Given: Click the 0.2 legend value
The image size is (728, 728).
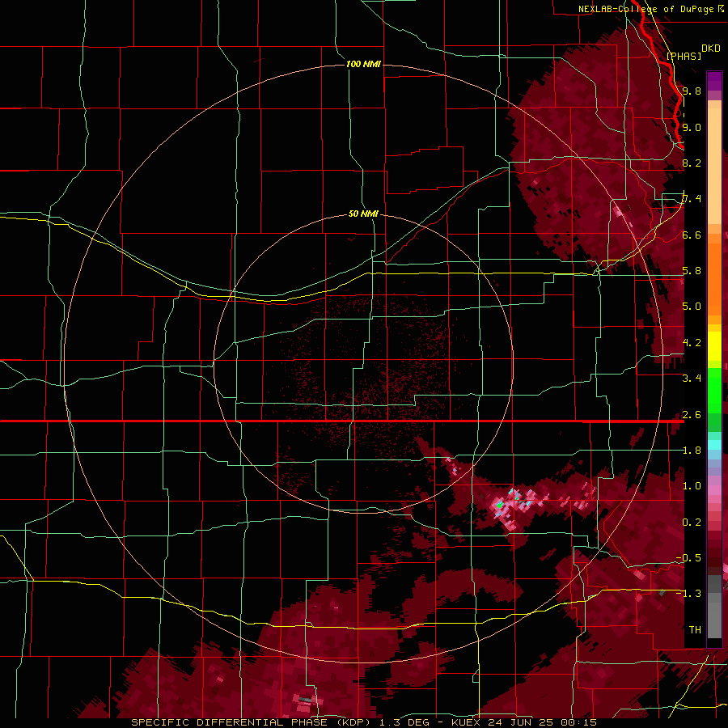Looking at the screenshot, I should tap(692, 523).
